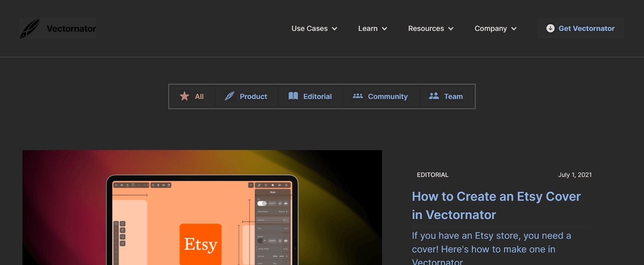This screenshot has width=644, height=265.
Task: Click the Vectornator feather logo icon
Action: 30,29
